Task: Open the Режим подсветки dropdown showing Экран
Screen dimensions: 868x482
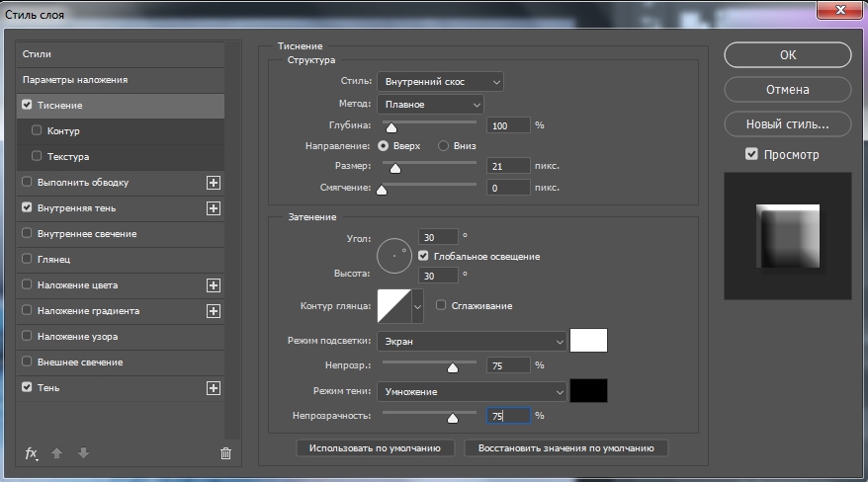Action: tap(472, 342)
